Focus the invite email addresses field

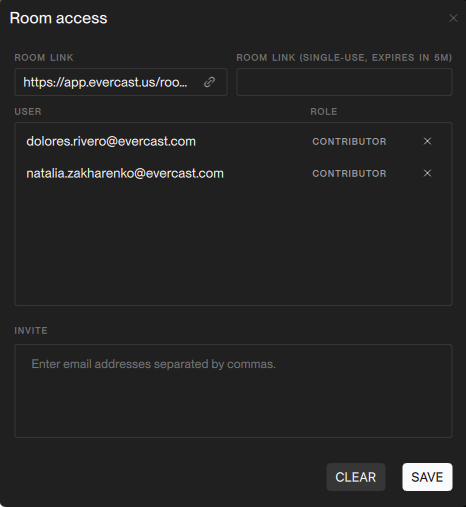[x=233, y=391]
